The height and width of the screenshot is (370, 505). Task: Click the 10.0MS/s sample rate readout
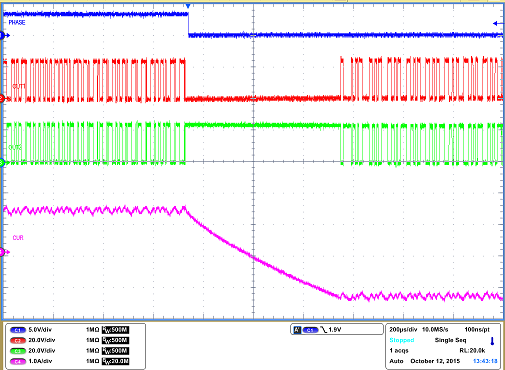[x=435, y=330]
